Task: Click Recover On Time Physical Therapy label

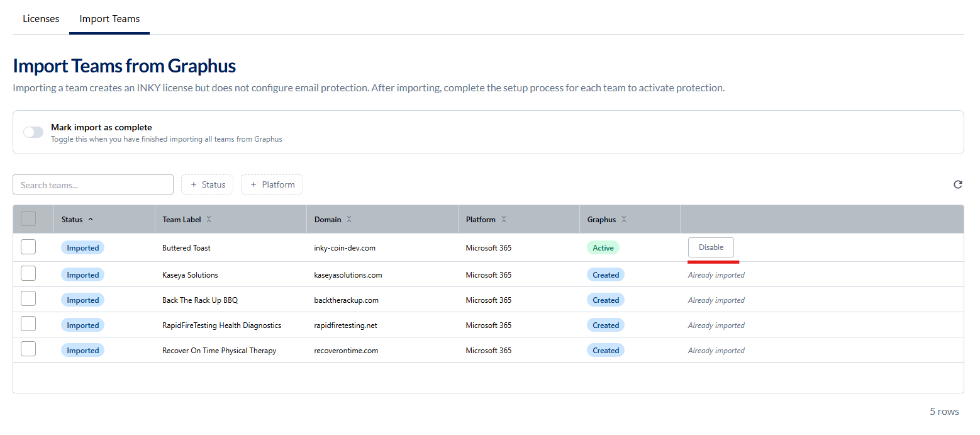Action: click(219, 351)
